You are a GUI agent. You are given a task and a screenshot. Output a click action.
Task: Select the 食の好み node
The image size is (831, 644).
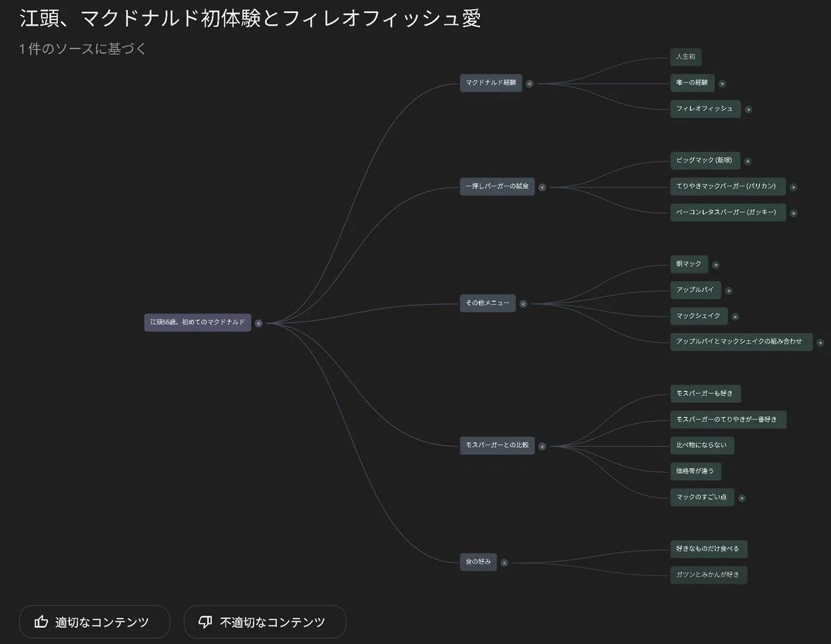[x=479, y=562]
